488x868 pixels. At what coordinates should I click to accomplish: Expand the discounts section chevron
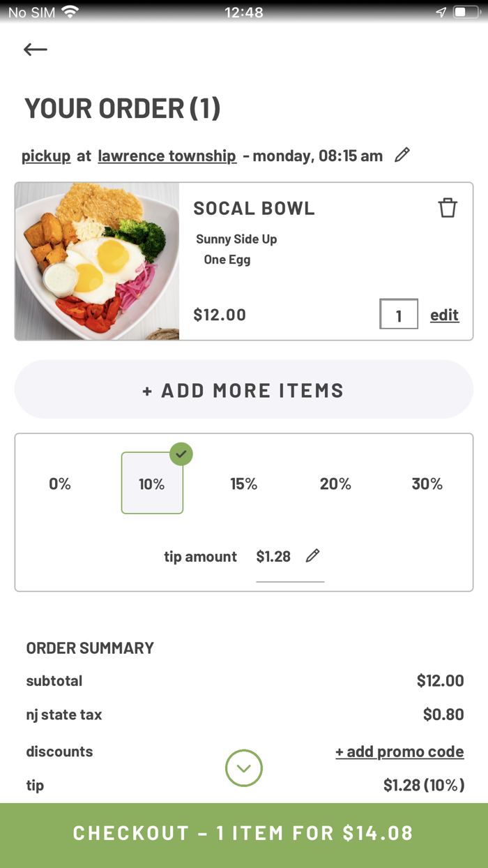(243, 768)
